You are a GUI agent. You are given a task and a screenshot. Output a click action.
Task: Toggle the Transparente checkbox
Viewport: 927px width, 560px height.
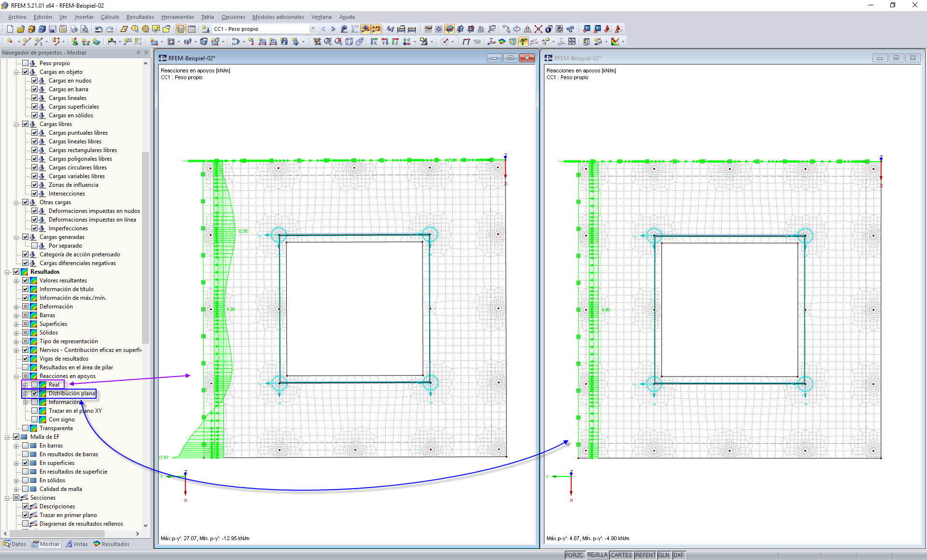tap(26, 428)
